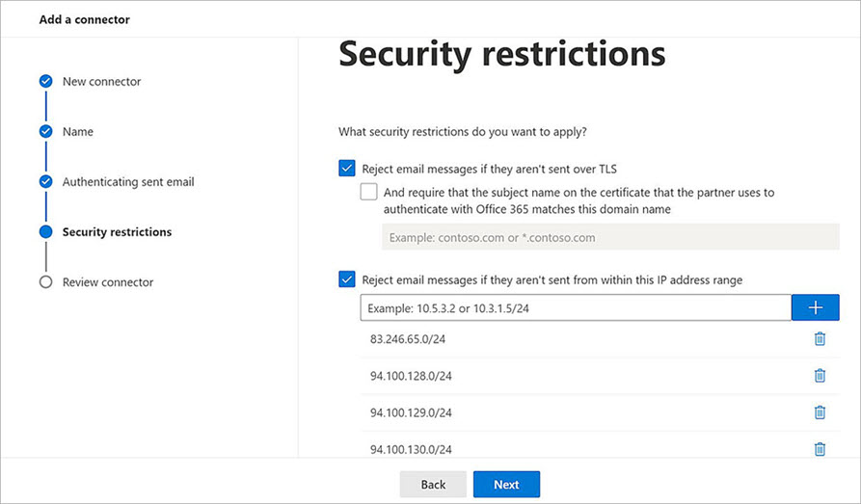Click the Authenticating sent email step checkmark
Image resolution: width=861 pixels, height=504 pixels.
coord(45,181)
